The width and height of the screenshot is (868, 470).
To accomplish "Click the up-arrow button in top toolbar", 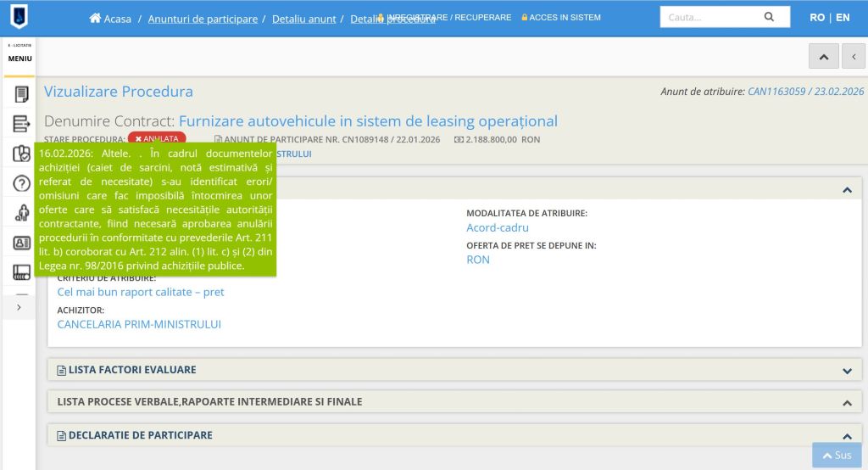I will pos(823,56).
